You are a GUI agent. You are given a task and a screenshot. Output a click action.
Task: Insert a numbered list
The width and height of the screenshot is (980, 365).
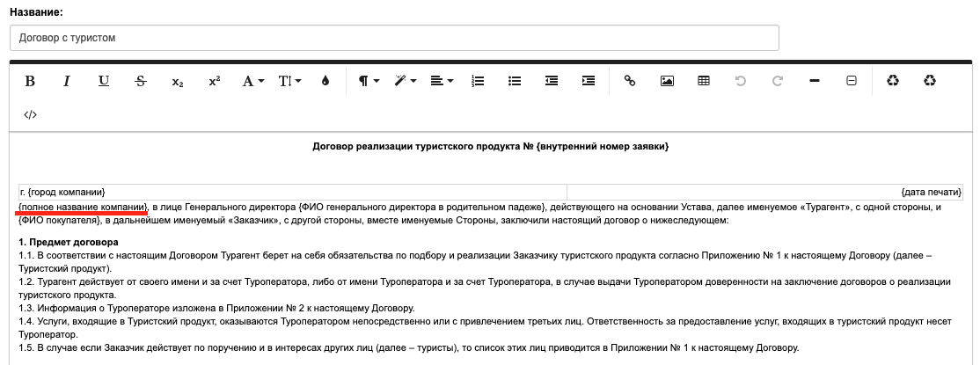(479, 81)
